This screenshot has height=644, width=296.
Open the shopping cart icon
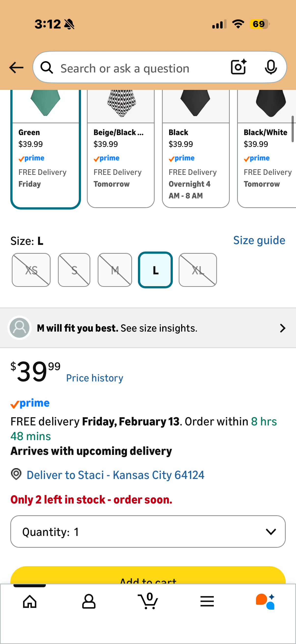click(148, 601)
